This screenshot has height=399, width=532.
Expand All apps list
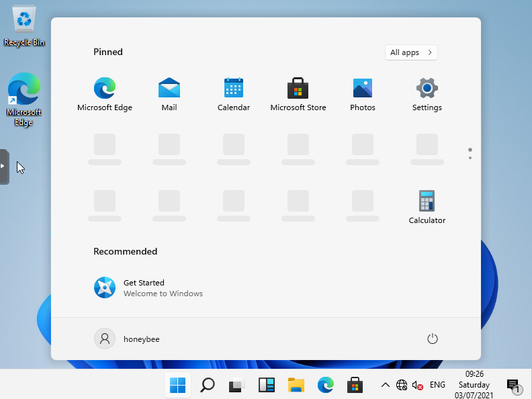[x=411, y=52]
